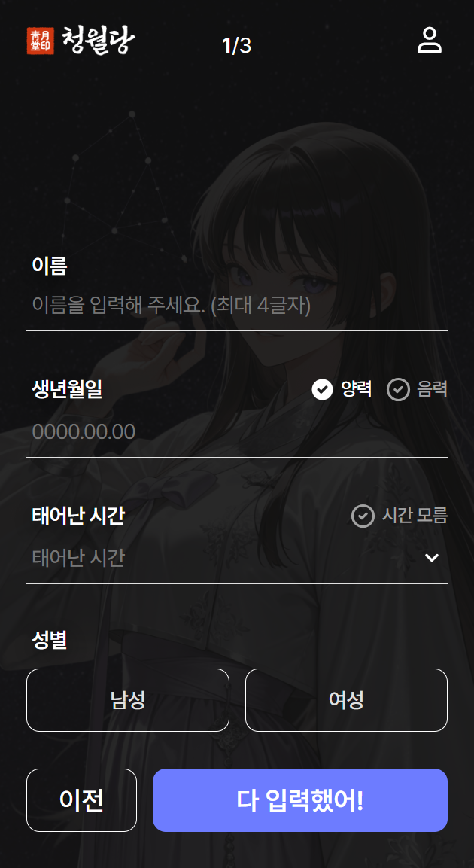Select the 음력 lunar calendar label
Viewport: 474px width, 868px height.
[x=433, y=390]
